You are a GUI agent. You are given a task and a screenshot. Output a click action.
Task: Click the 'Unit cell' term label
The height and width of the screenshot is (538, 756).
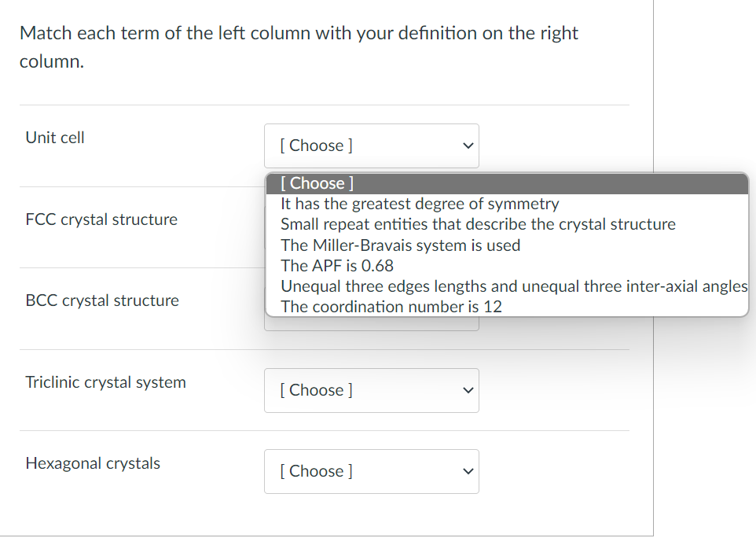[54, 137]
